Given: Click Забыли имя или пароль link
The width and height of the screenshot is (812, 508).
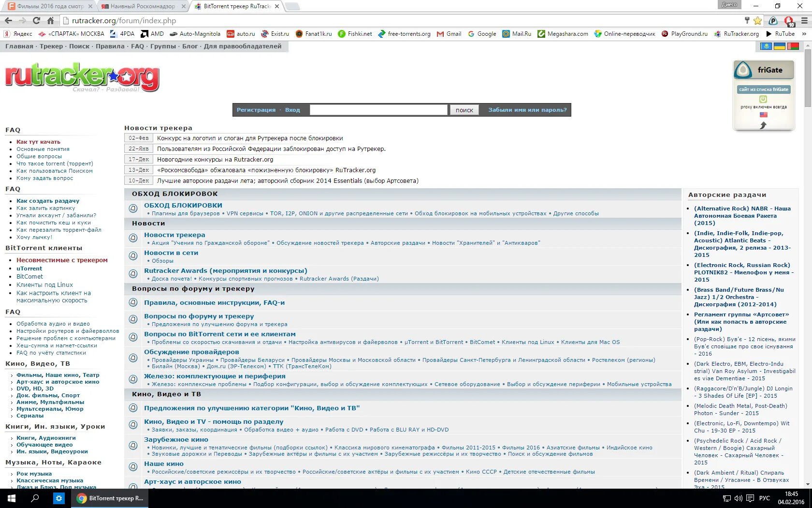Looking at the screenshot, I should click(527, 110).
